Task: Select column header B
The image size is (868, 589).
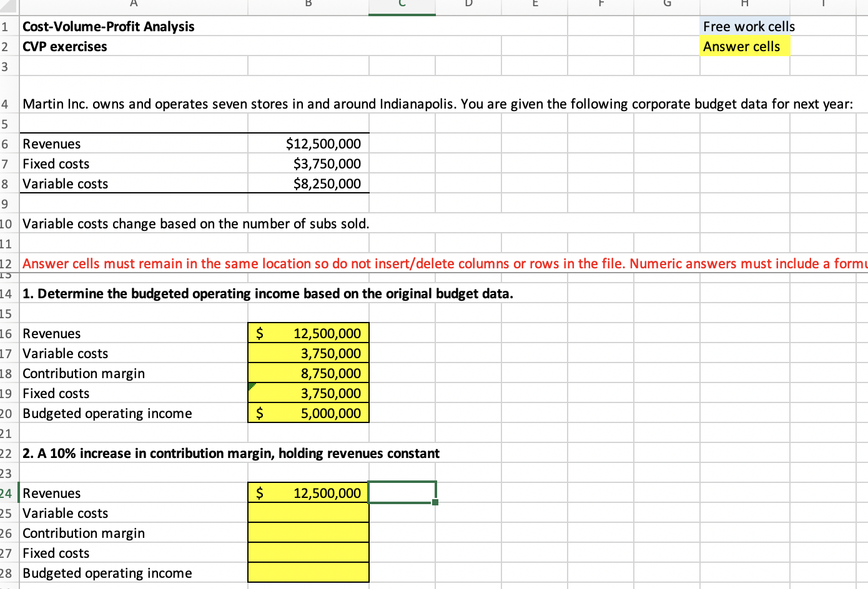Action: [x=307, y=4]
